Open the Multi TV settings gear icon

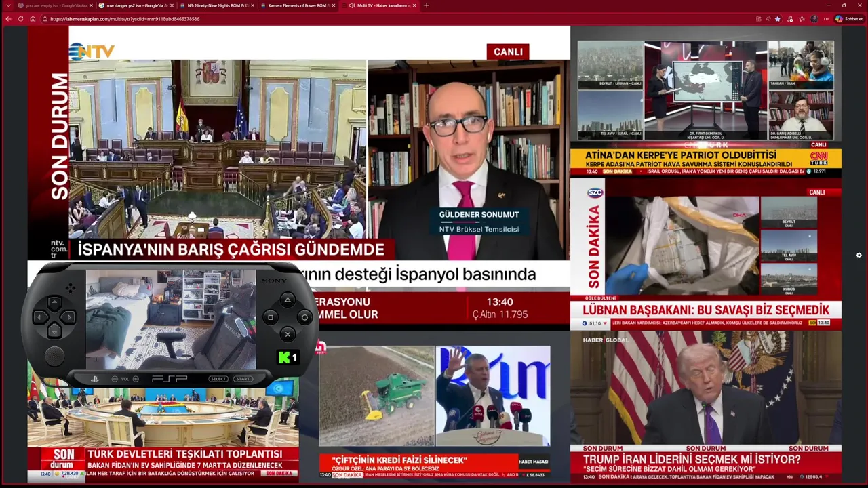coord(859,255)
